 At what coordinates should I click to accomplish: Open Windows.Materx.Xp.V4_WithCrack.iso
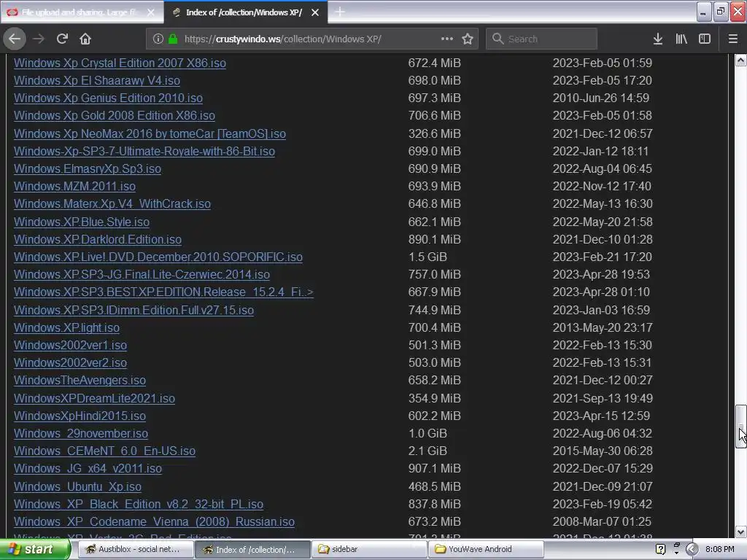tap(112, 204)
